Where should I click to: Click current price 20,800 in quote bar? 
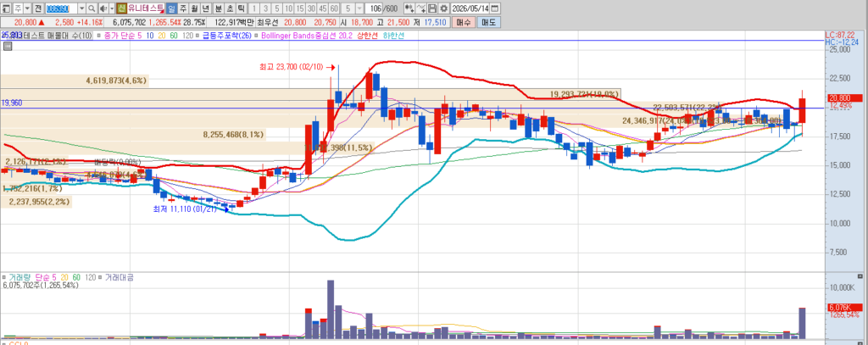25,22
